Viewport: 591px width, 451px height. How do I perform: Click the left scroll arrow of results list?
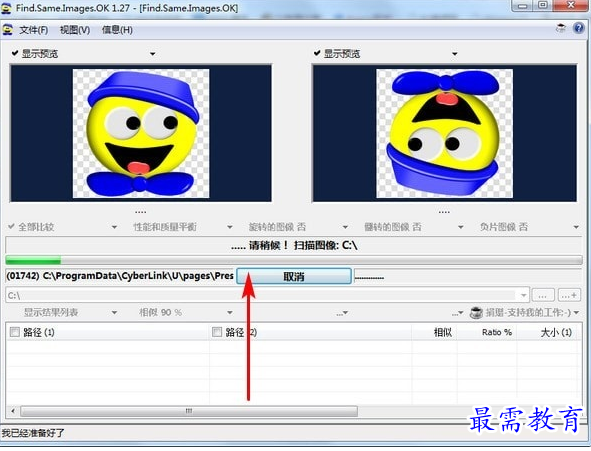coord(13,411)
